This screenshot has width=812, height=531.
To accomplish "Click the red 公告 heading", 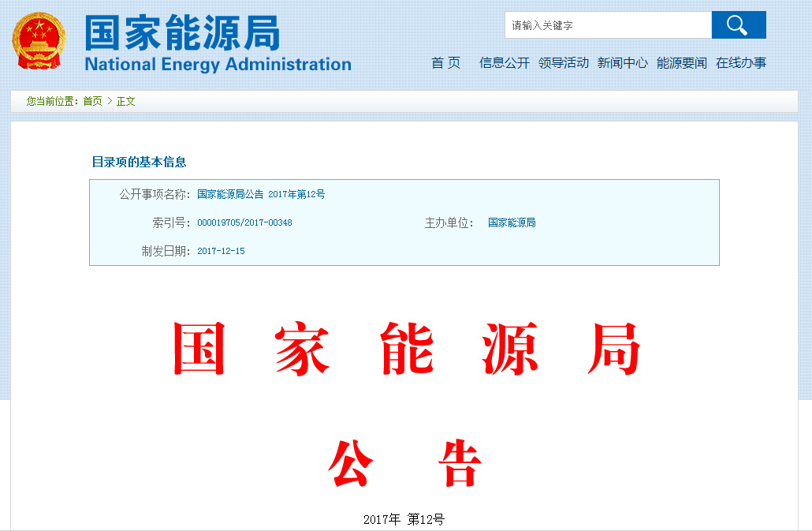I will pos(404,465).
